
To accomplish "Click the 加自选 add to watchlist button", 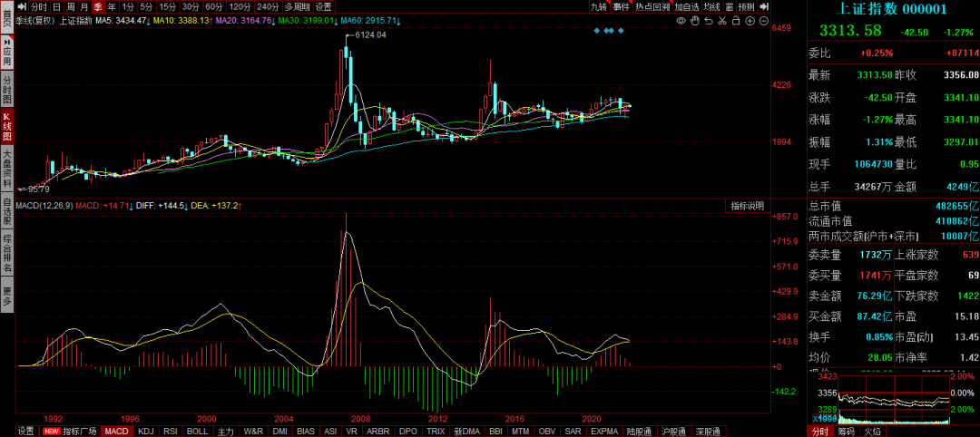I will pyautogui.click(x=686, y=6).
